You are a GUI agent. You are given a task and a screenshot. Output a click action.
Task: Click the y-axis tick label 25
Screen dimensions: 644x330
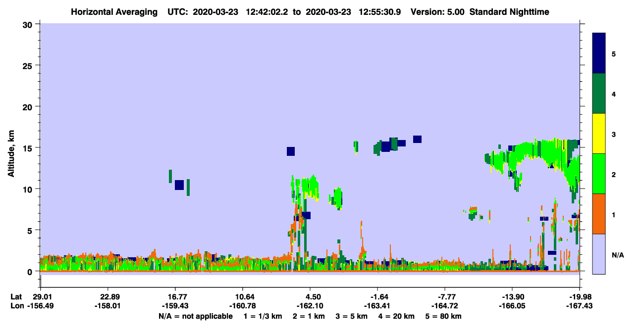tap(29, 65)
